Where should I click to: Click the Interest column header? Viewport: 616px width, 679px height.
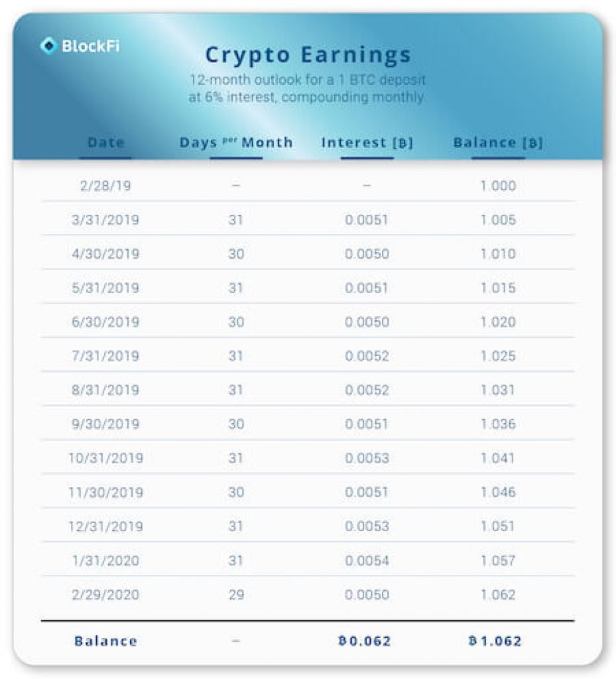pos(367,143)
